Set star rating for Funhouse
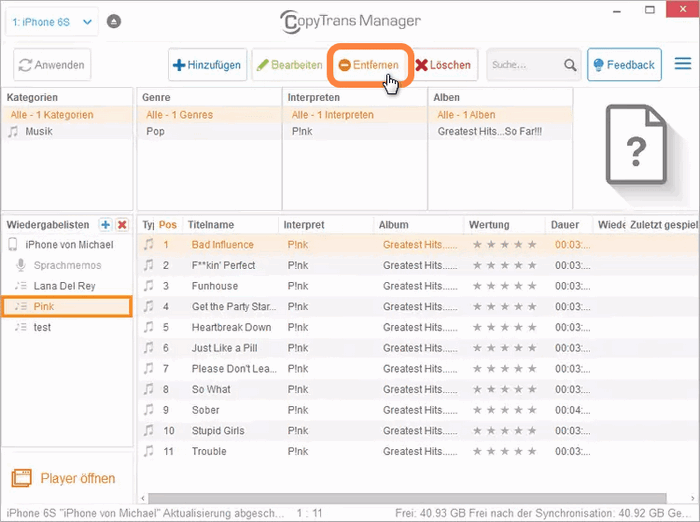This screenshot has height=522, width=700. [504, 286]
